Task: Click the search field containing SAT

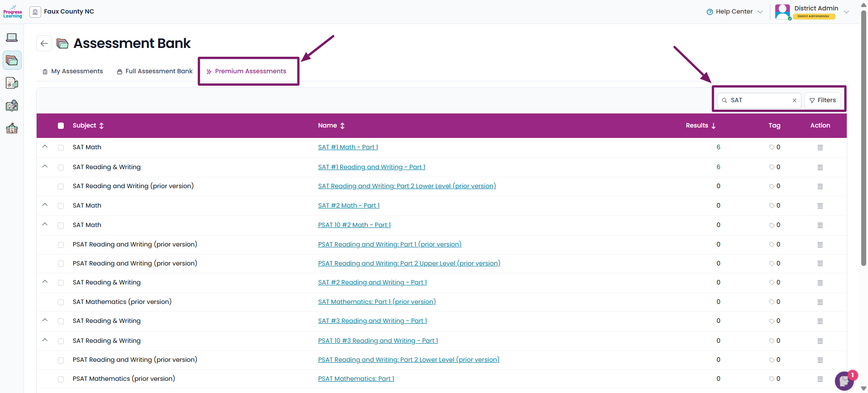Action: coord(759,100)
